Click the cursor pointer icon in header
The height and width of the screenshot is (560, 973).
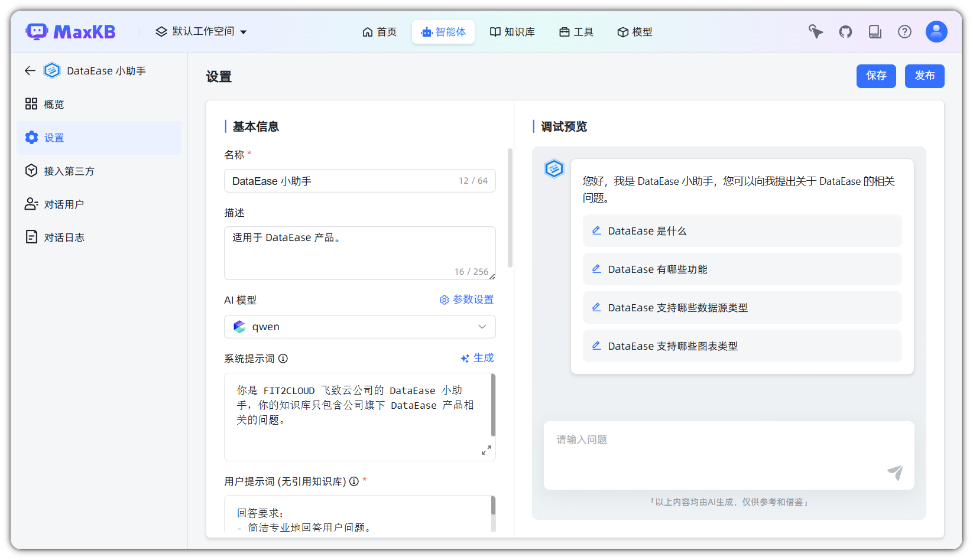pos(816,32)
